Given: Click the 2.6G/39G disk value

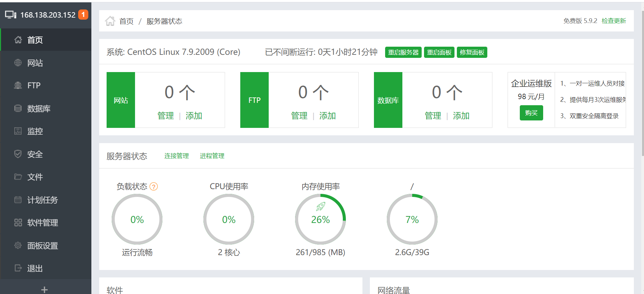Looking at the screenshot, I should [x=412, y=252].
